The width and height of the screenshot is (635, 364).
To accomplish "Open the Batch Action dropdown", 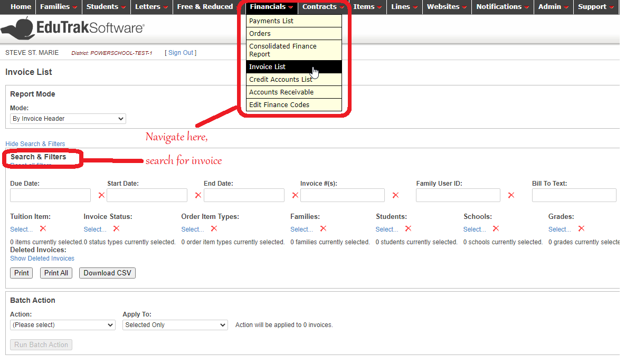I will pyautogui.click(x=63, y=325).
